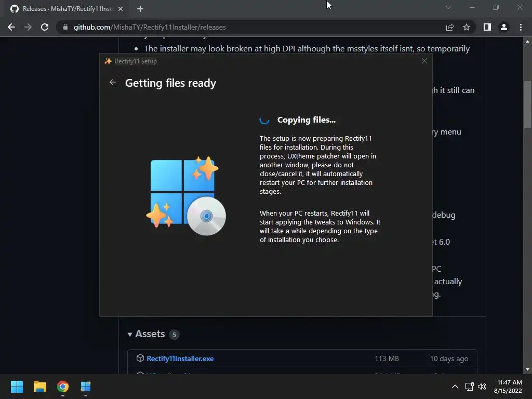Open File Explorer from the taskbar
This screenshot has height=399, width=532.
click(x=40, y=387)
